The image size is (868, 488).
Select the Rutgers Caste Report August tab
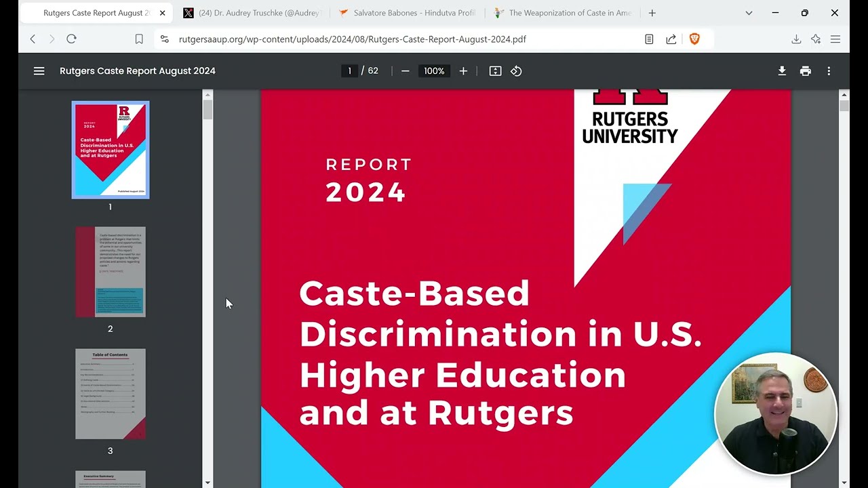(96, 13)
